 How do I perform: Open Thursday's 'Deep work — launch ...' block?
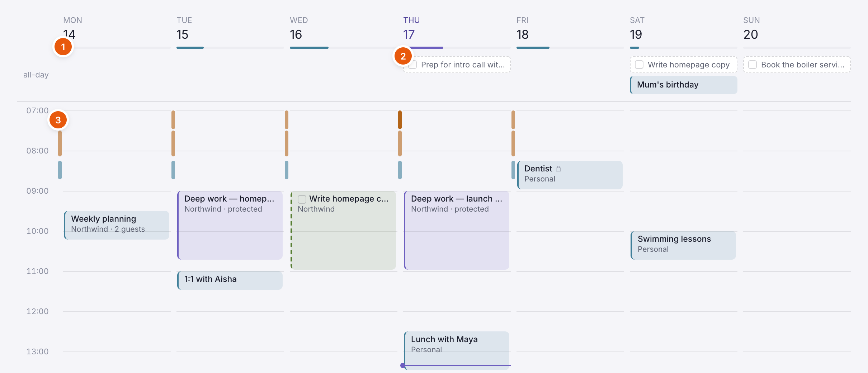457,230
